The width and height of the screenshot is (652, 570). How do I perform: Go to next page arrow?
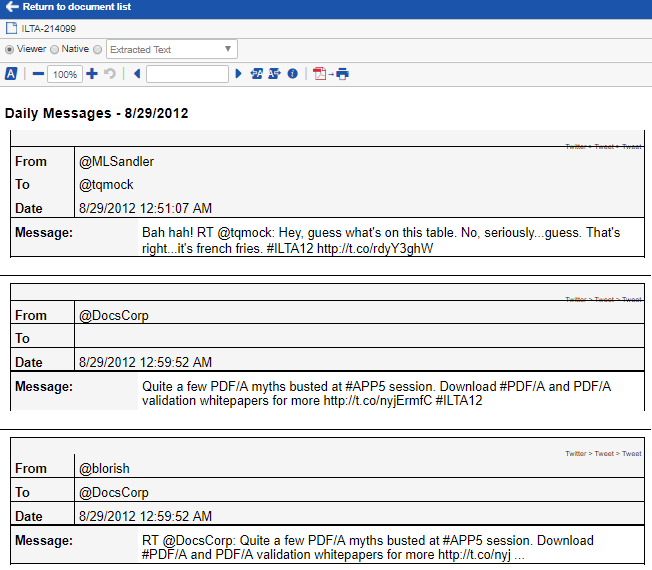(238, 74)
